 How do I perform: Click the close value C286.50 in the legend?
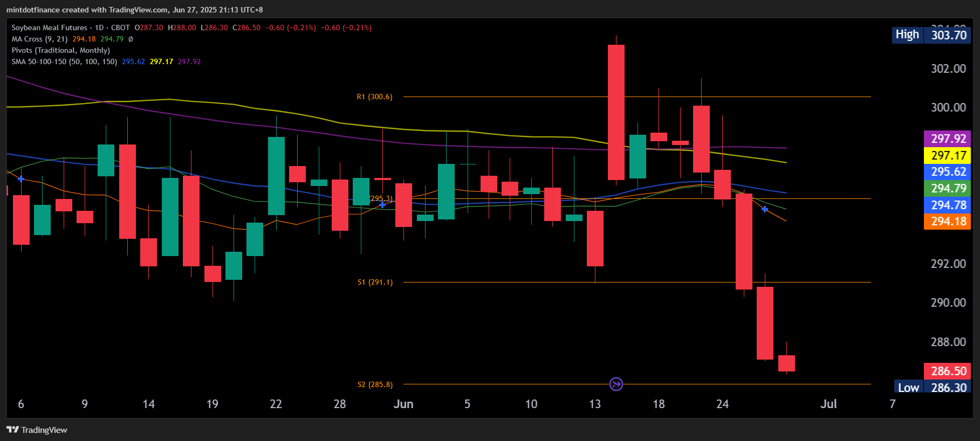246,27
